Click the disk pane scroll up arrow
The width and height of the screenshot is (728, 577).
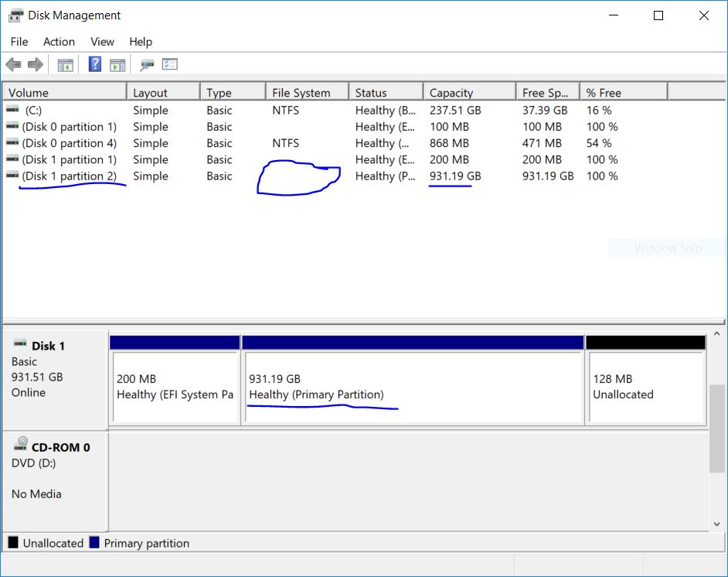tap(716, 333)
